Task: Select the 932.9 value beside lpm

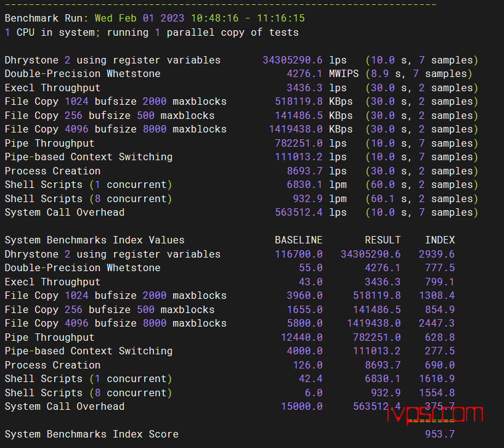Action: point(307,198)
